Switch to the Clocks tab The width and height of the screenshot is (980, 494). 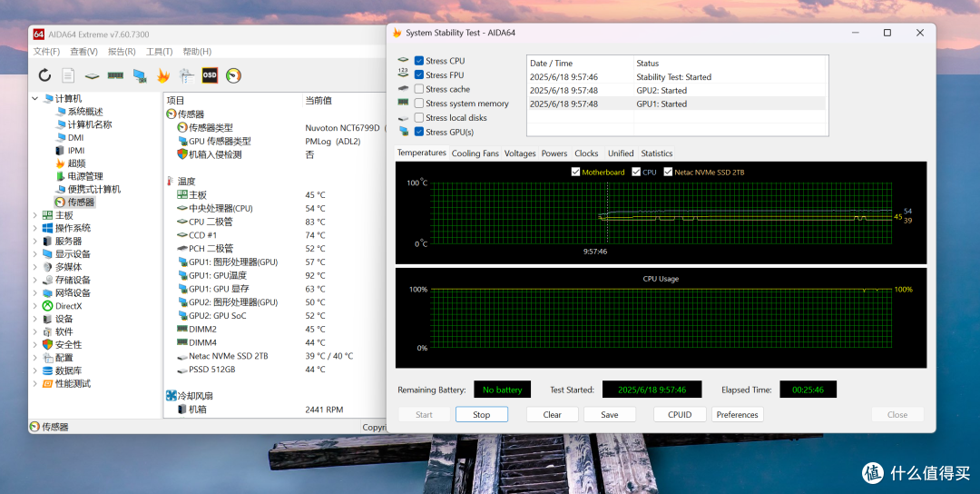tap(586, 153)
